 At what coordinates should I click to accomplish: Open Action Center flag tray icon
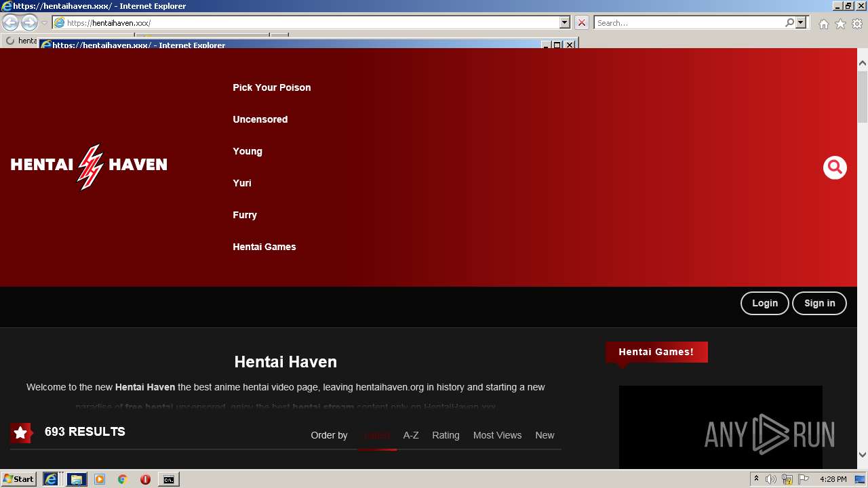point(803,479)
